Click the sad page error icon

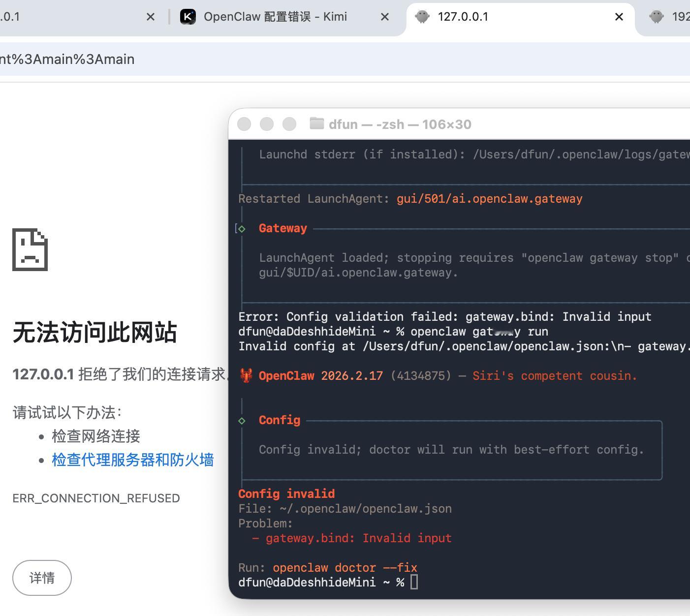30,249
